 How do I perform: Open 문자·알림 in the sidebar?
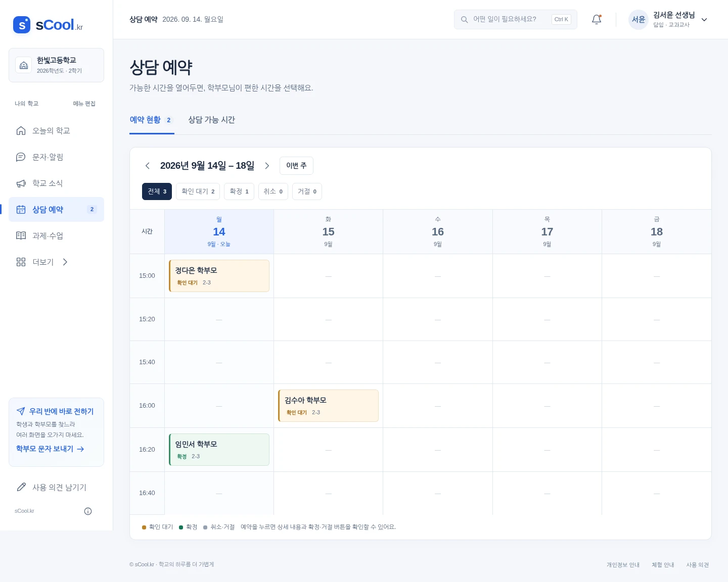[x=56, y=157]
